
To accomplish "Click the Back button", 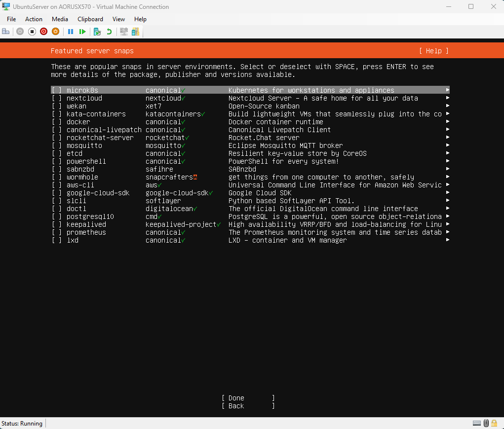I will coord(248,406).
